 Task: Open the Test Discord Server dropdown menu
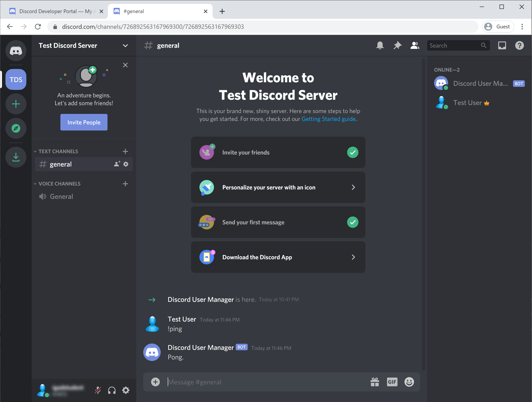click(125, 46)
